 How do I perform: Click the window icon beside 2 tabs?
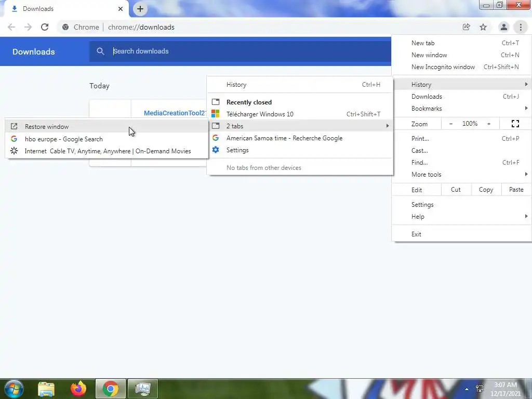pyautogui.click(x=216, y=126)
